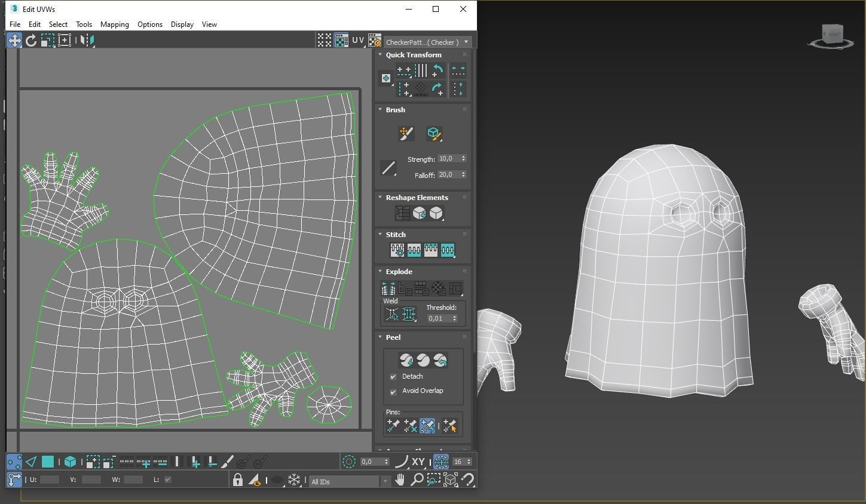Viewport: 866px width, 504px height.
Task: Enable the Detach checkbox in Peel rollout
Action: point(393,376)
